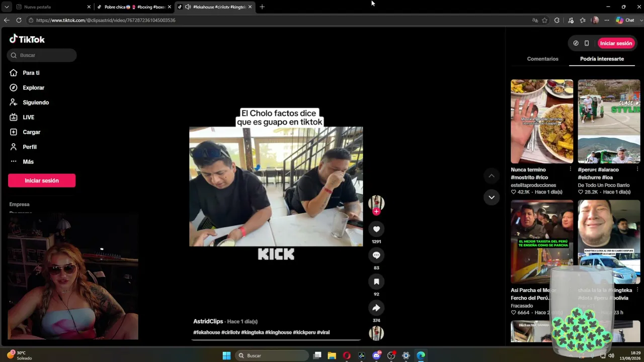Open the weather widget showing 30°C Soleado
This screenshot has width=644, height=362.
tap(19, 355)
